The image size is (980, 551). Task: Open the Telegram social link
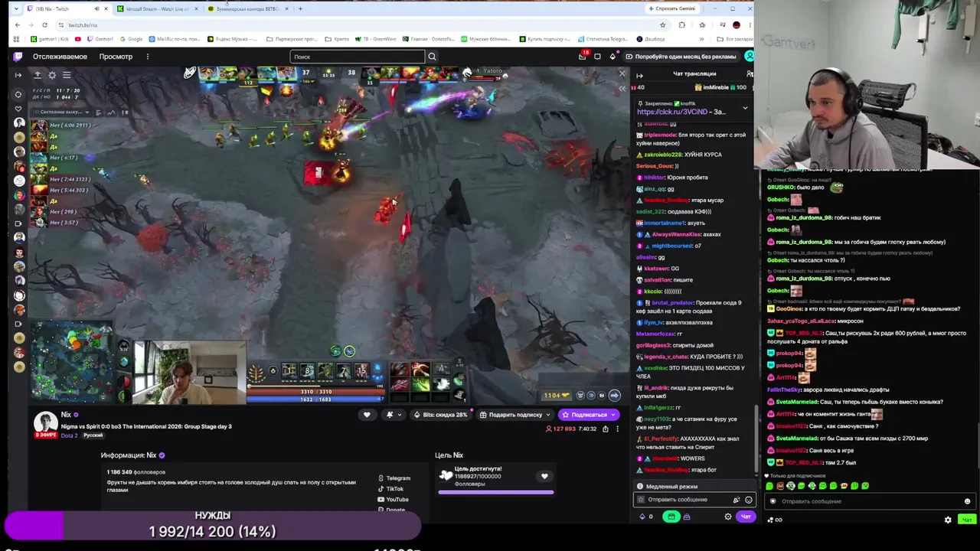click(394, 478)
